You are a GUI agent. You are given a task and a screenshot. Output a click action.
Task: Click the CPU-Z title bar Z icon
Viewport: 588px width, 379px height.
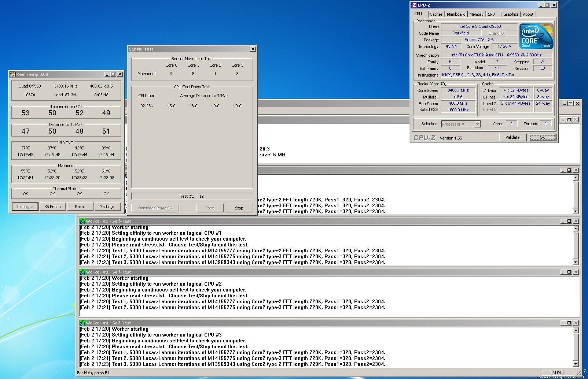(414, 5)
